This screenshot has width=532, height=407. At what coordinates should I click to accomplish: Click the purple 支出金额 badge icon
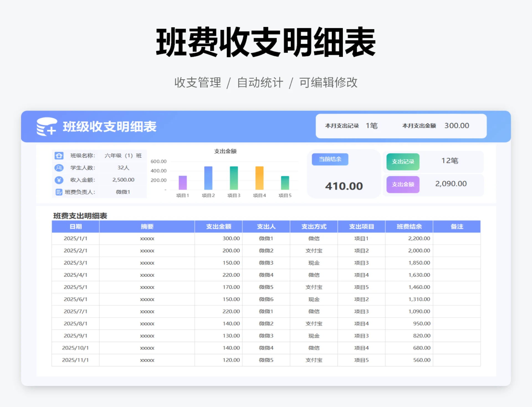click(x=402, y=184)
